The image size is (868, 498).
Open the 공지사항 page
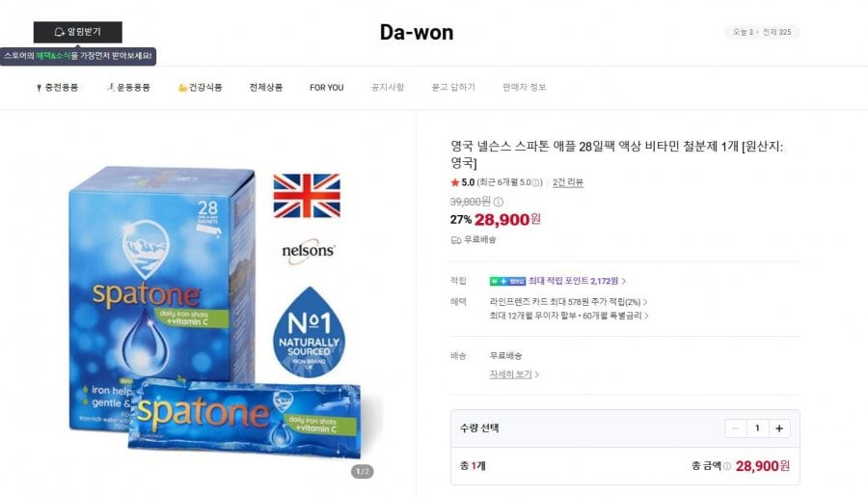[388, 88]
